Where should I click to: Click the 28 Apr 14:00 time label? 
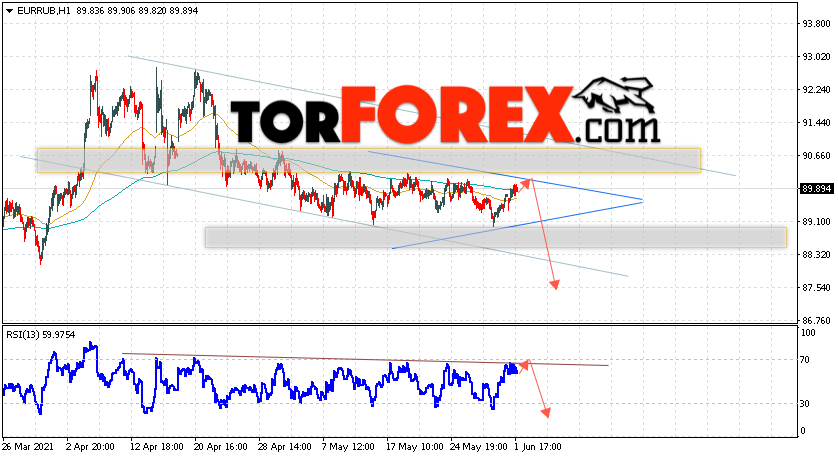tap(285, 447)
